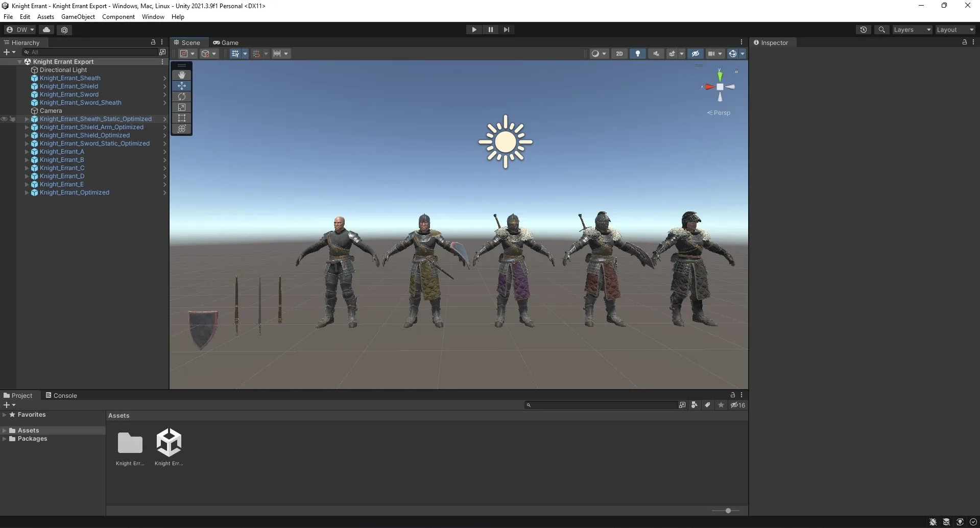Click the Pause button
The height and width of the screenshot is (528, 980).
[490, 30]
